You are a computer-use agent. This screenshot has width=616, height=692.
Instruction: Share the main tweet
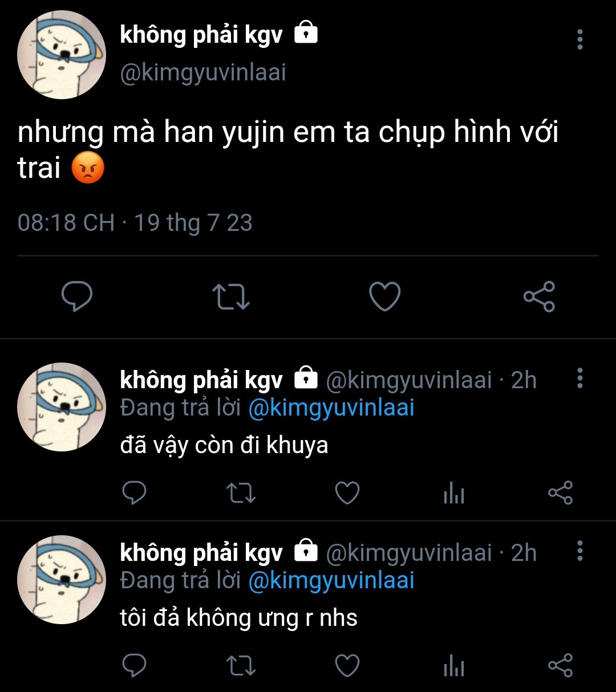539,297
